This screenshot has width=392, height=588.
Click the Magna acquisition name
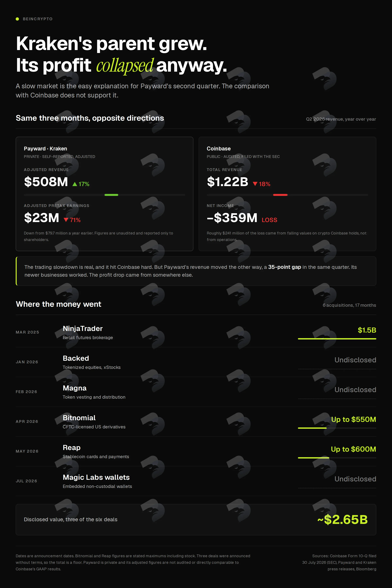click(x=74, y=388)
